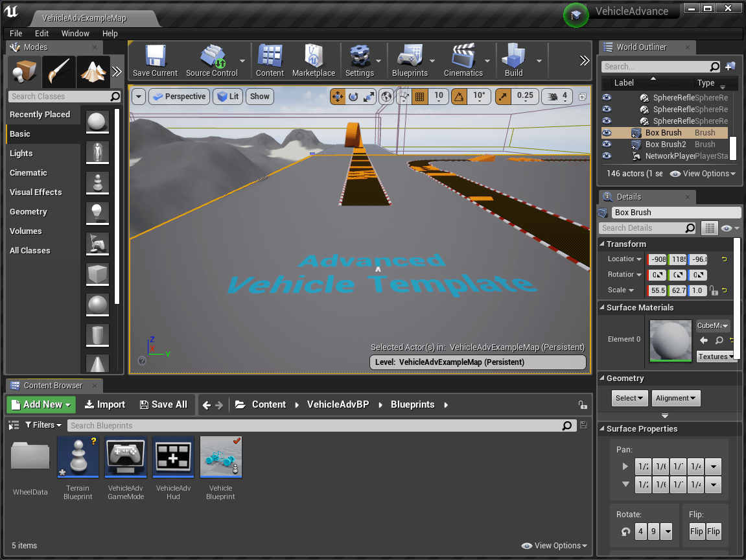Hide the Box Brush2 actor in World Outliner
746x560 pixels.
click(605, 144)
